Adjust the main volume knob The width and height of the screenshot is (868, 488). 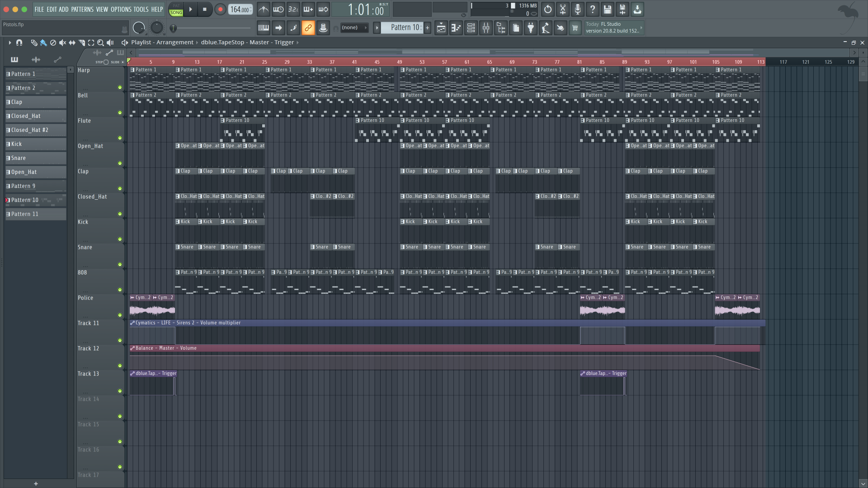coord(139,28)
